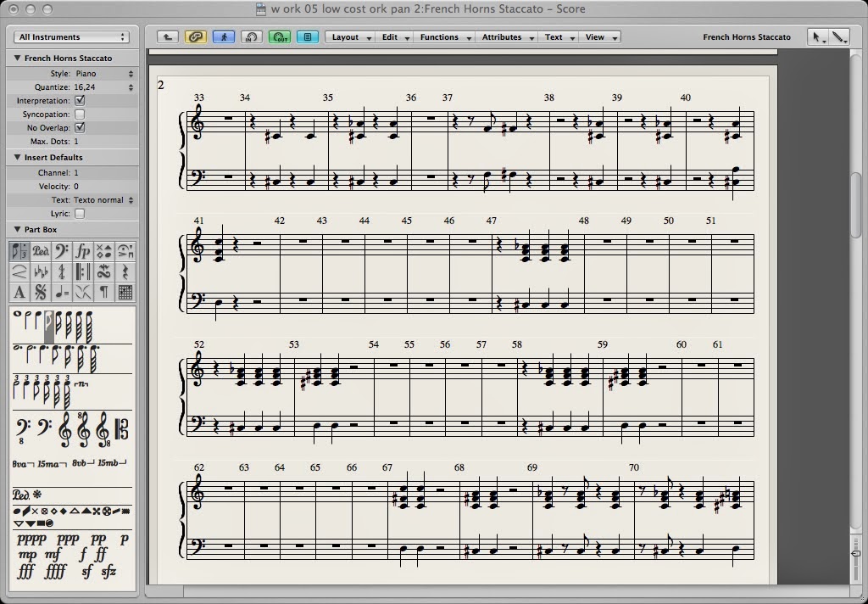Open the Text style Texto normal popup
868x604 pixels.
pos(104,200)
